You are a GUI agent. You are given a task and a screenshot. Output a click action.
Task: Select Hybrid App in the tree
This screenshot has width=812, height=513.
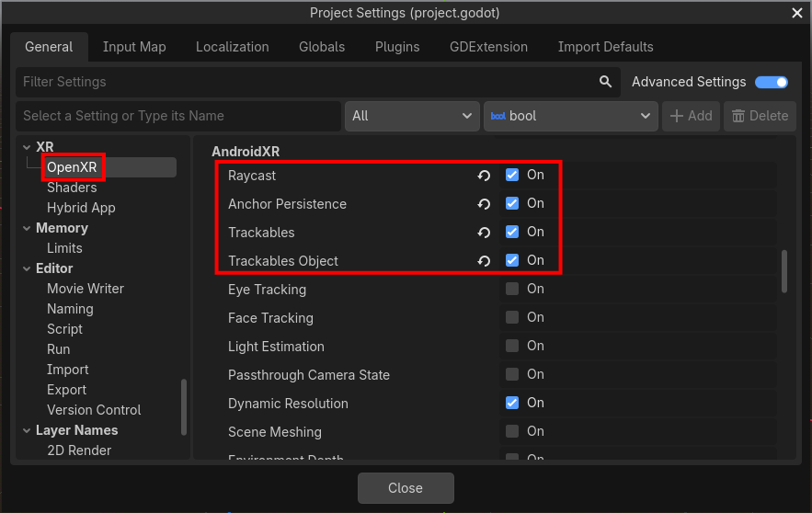pos(81,208)
